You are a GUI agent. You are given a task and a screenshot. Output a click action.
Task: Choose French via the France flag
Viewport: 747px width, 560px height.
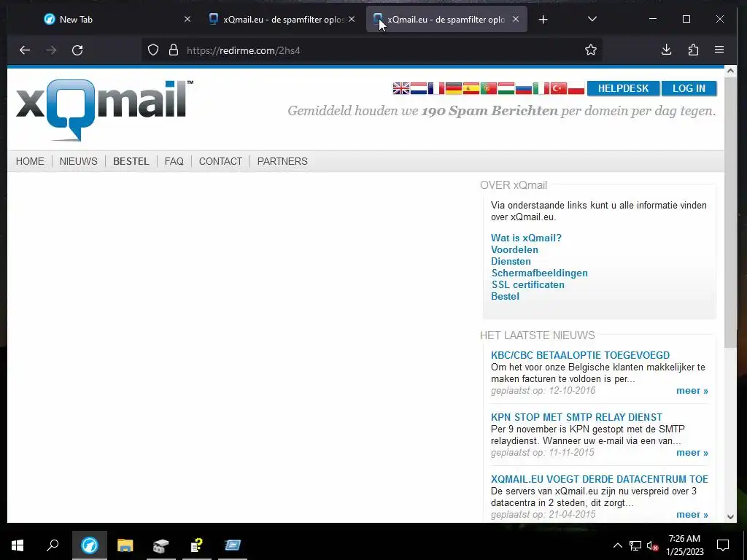click(x=436, y=88)
